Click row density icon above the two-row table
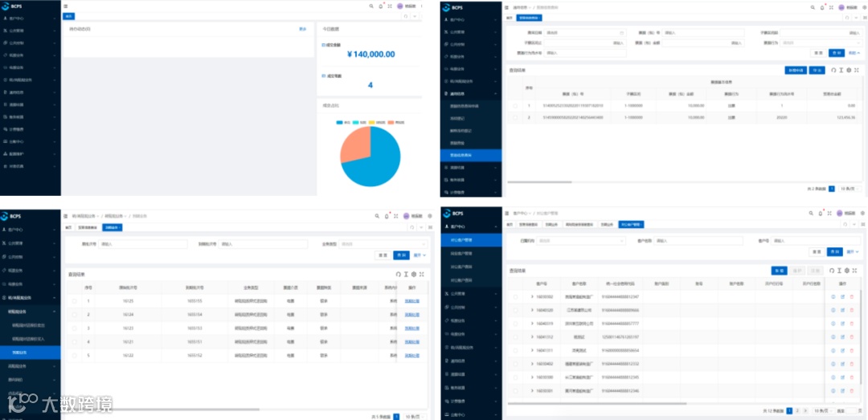 coord(841,71)
